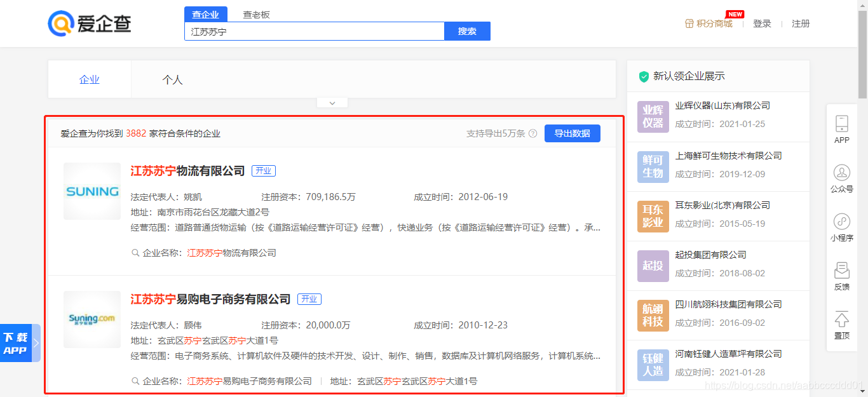
Task: Expand the 下载APP side panel arrow
Action: pyautogui.click(x=36, y=343)
